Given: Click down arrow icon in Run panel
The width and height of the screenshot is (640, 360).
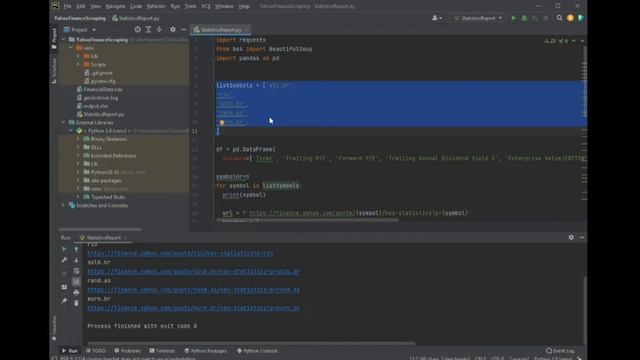Looking at the screenshot, I should pyautogui.click(x=76, y=260).
